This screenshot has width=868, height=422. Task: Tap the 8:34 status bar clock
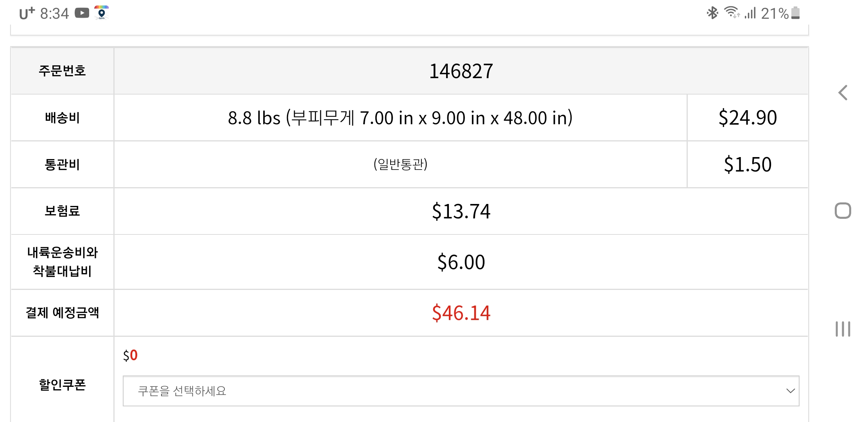click(x=54, y=14)
